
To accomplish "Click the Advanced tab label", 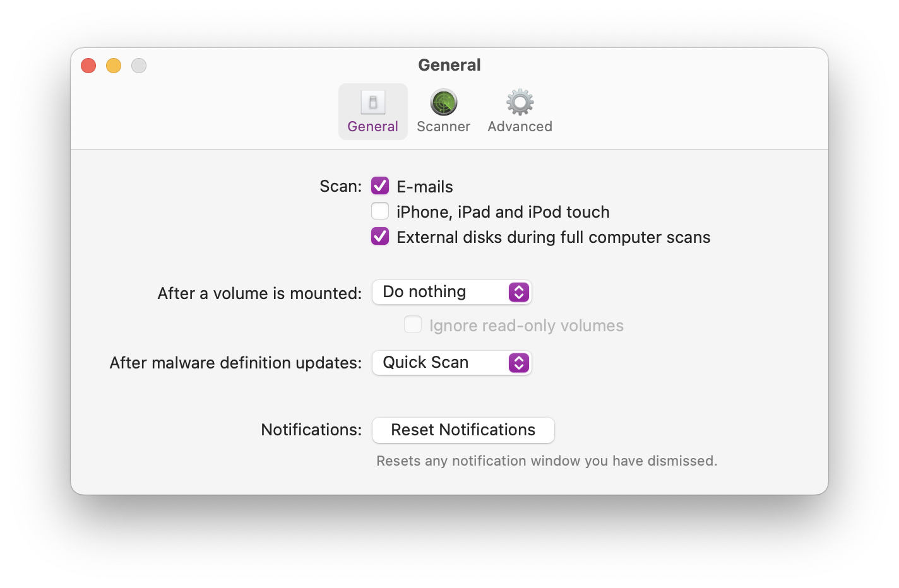I will (x=520, y=127).
